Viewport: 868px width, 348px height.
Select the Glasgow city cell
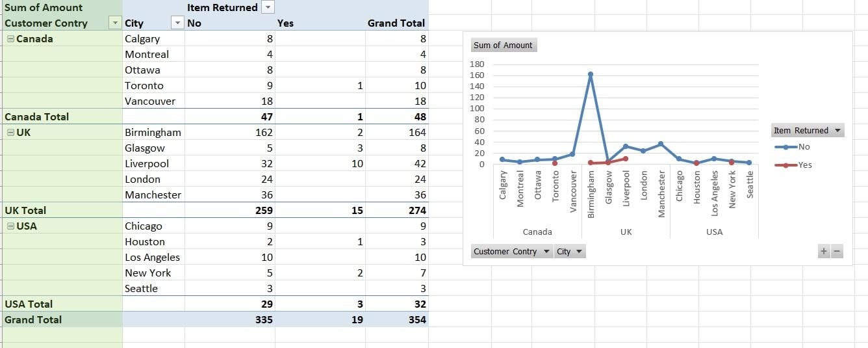[x=153, y=148]
